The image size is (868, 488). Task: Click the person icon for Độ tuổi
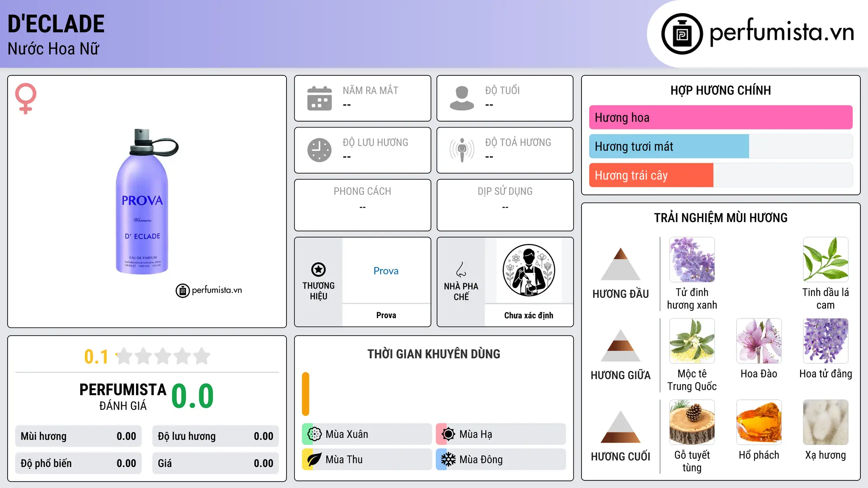click(x=462, y=98)
